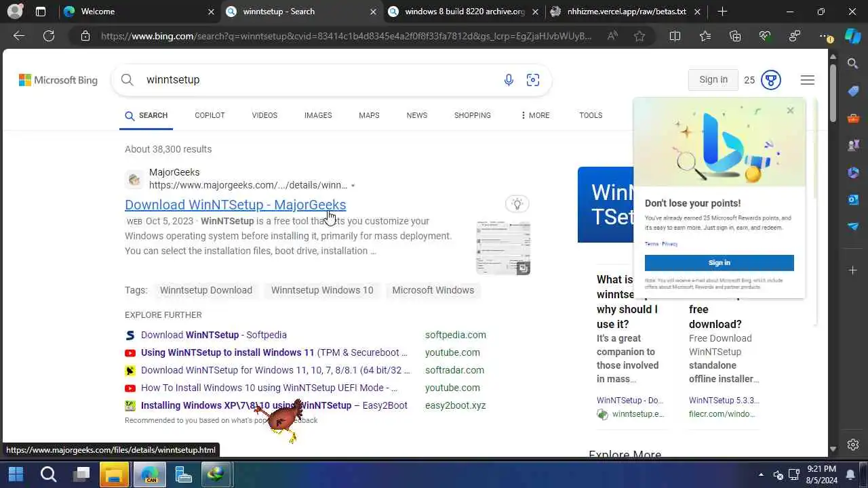Open sidebar Shopping tag icon
The height and width of the screenshot is (488, 868).
point(853,91)
